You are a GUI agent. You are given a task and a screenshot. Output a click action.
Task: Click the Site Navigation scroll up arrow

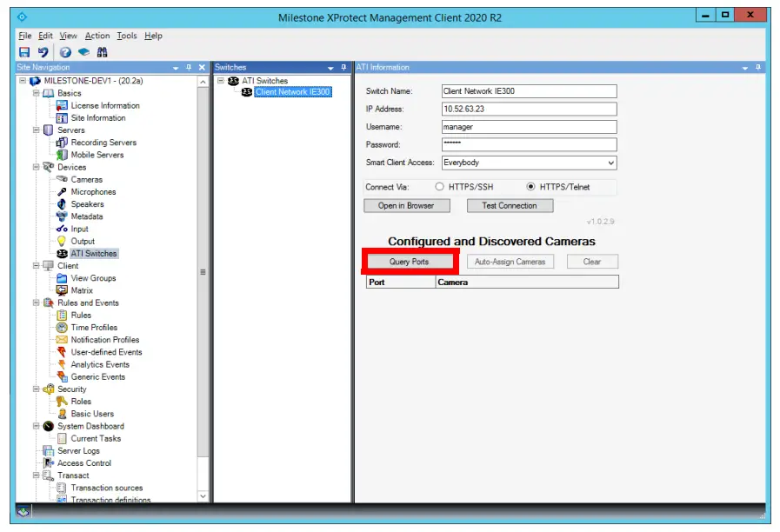click(203, 82)
